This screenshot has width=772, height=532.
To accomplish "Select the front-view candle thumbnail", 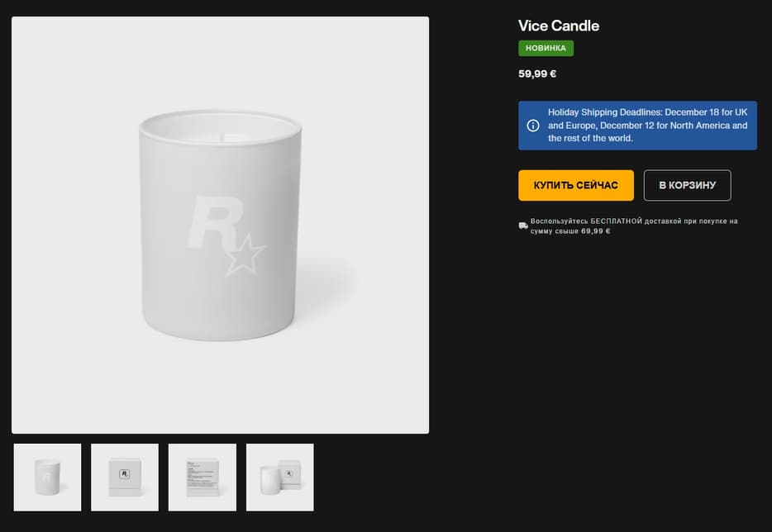I will click(46, 477).
